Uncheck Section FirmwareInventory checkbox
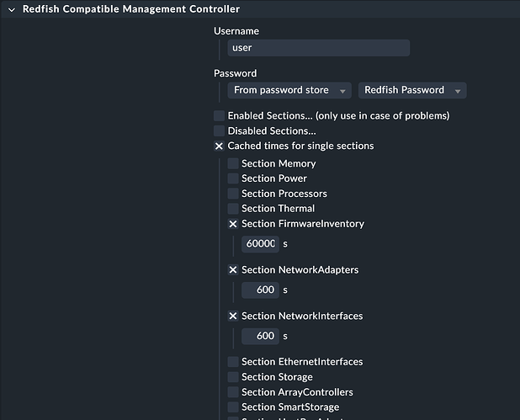Screen dimensions: 520x420 (233, 224)
